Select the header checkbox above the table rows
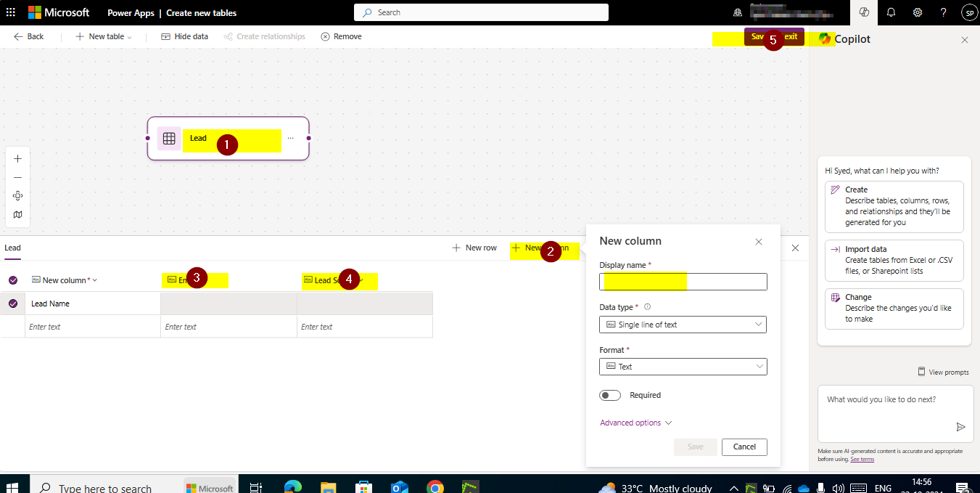980x493 pixels. (12, 280)
